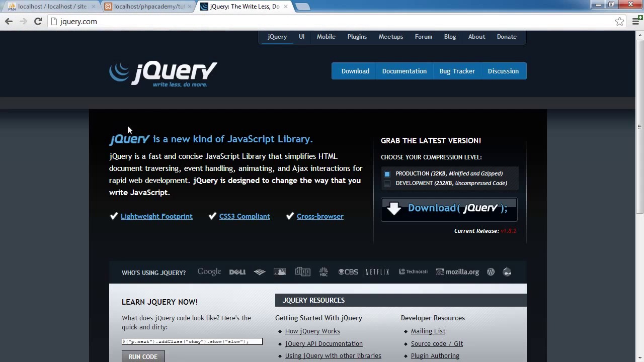Select the DEVELOPMENT uncompressed code option
Image resolution: width=644 pixels, height=362 pixels.
point(387,184)
